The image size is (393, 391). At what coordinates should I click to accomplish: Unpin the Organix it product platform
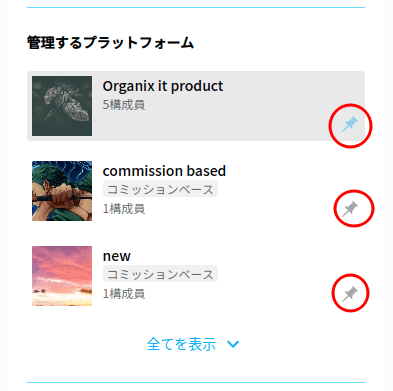point(350,125)
